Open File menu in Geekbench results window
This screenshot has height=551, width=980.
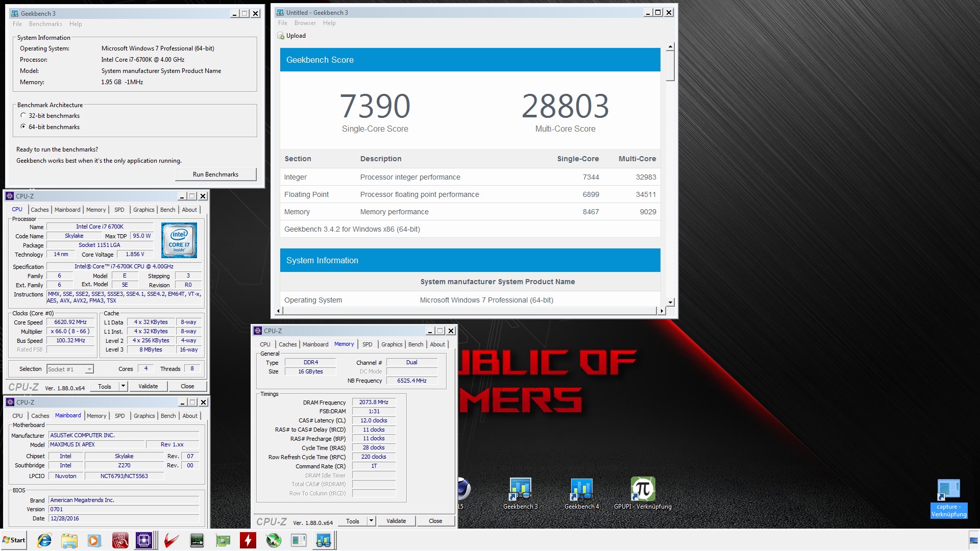tap(282, 23)
